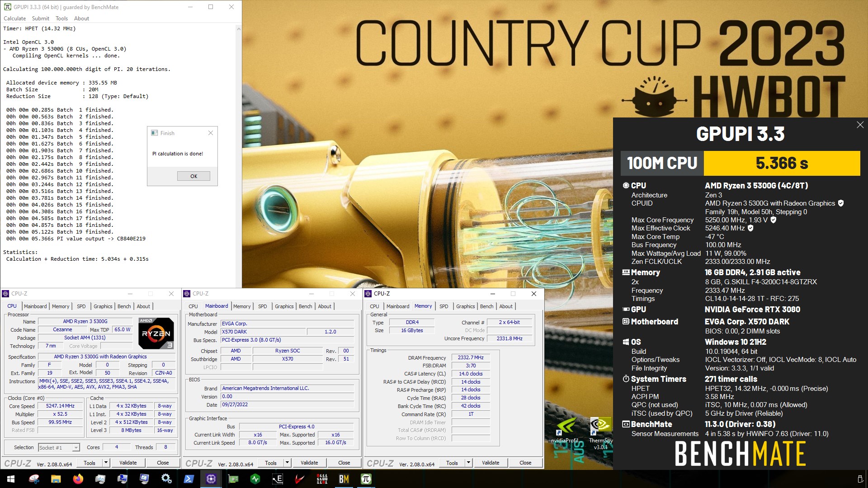
Task: Open the red binary digits taskbar icon
Action: (x=322, y=479)
